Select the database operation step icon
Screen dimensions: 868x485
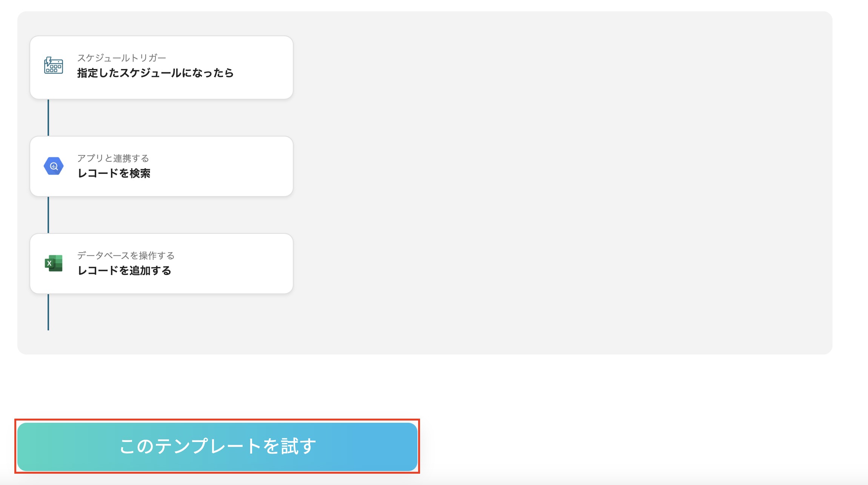[53, 263]
